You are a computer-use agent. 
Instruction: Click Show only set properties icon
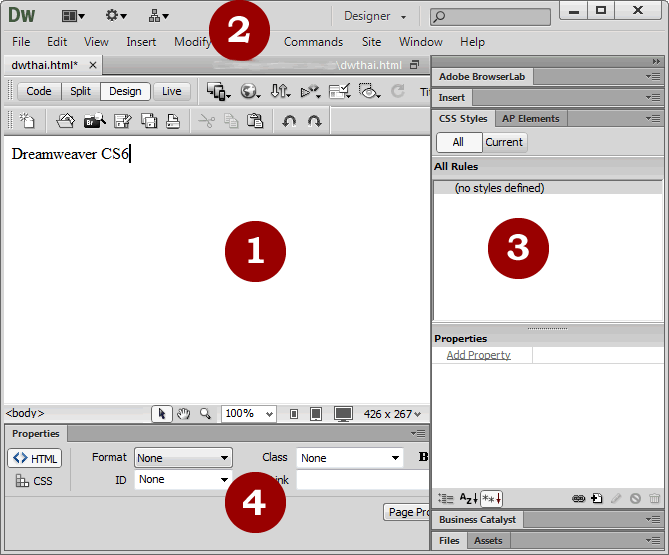coord(492,498)
